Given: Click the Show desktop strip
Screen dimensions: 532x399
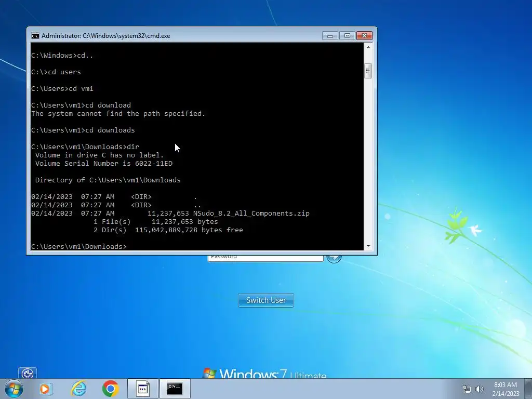Looking at the screenshot, I should (528, 389).
